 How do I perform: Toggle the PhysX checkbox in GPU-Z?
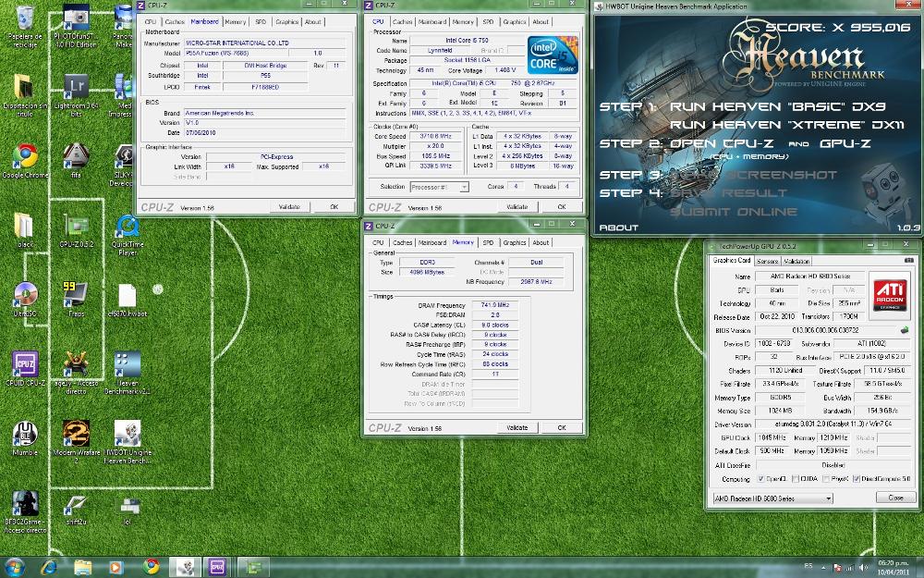[x=826, y=479]
